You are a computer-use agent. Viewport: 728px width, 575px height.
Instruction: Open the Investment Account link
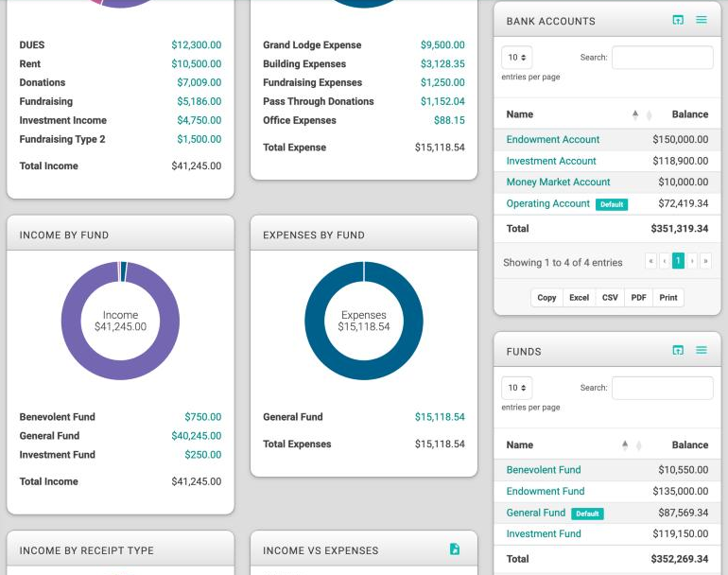point(551,161)
